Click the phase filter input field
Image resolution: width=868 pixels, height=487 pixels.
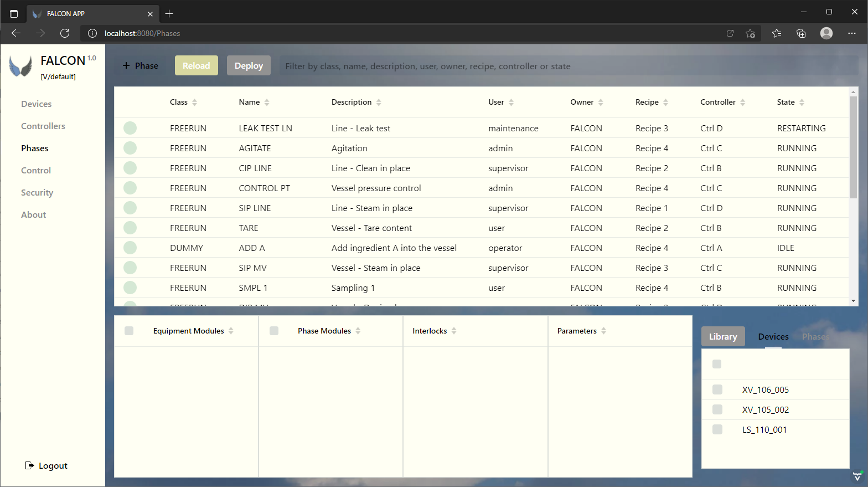(x=569, y=66)
